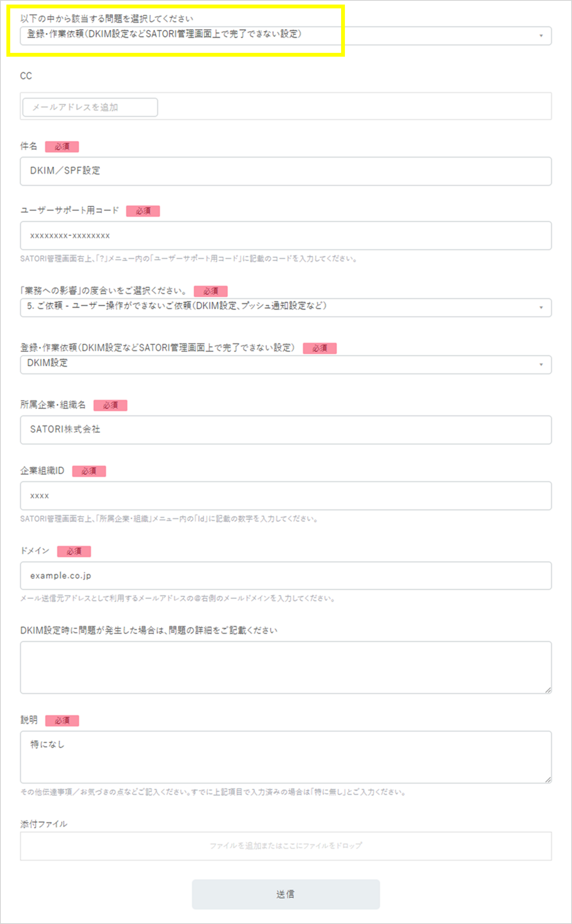
Task: Click the 説明 textarea containing 特になし
Action: click(x=285, y=756)
